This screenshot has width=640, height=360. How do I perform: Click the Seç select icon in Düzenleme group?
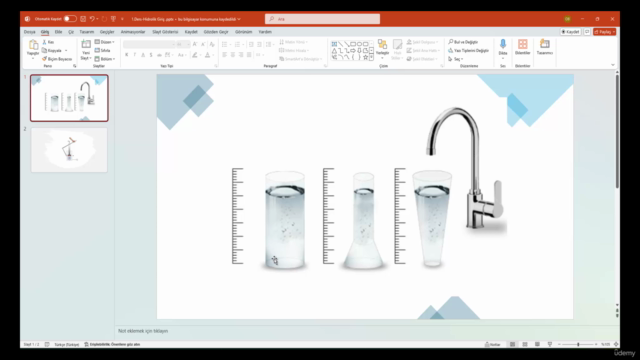pyautogui.click(x=451, y=59)
